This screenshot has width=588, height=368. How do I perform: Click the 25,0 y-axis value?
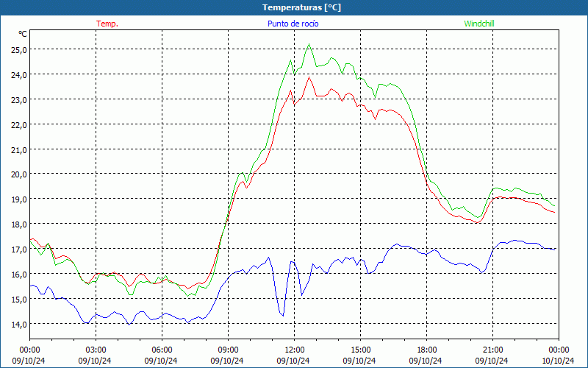click(19, 49)
